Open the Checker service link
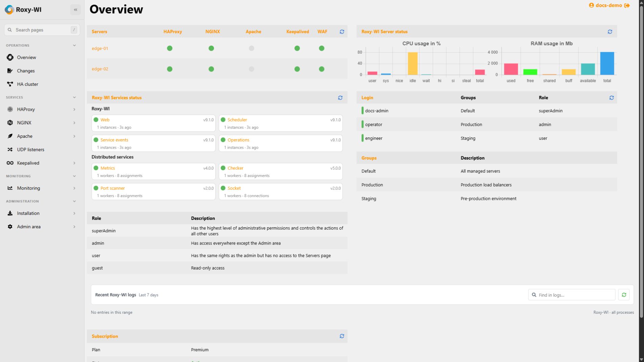The width and height of the screenshot is (644, 362). point(235,168)
